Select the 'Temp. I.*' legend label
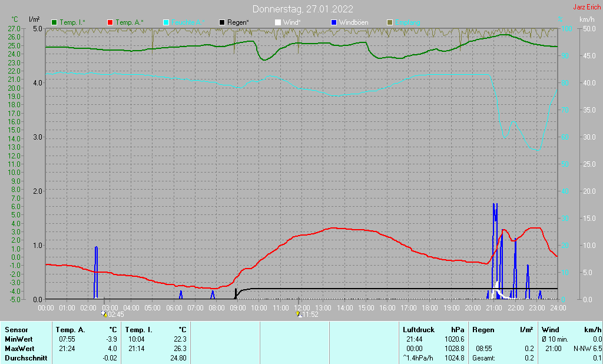 point(72,23)
